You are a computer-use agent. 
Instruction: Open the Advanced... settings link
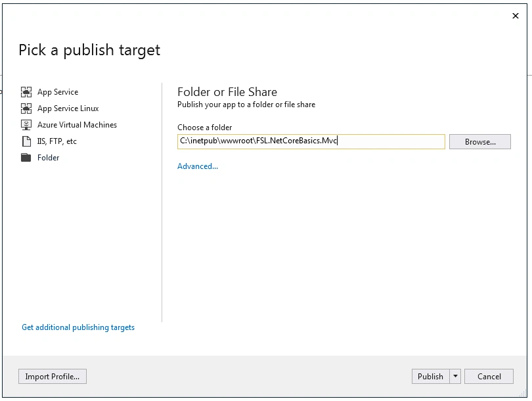(198, 166)
